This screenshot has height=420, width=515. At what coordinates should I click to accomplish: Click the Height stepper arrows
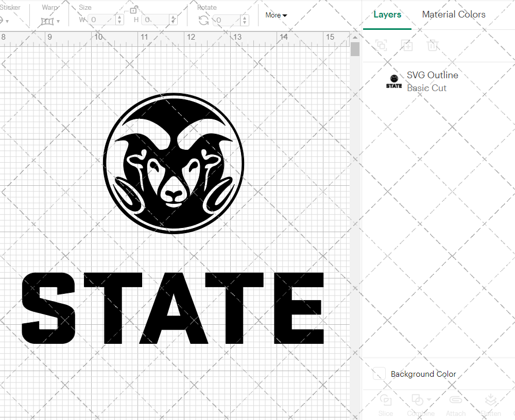coord(174,20)
